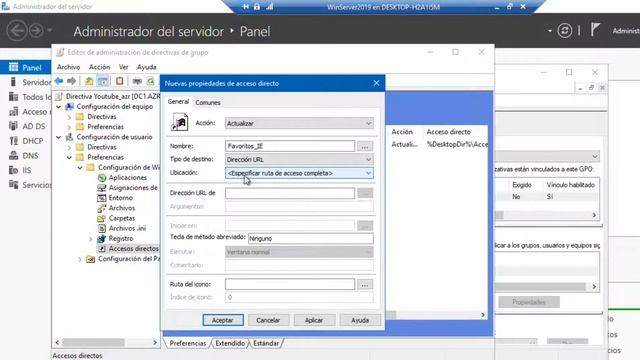
Task: Click the Forward arrow in Group Policy editor toolbar
Action: tap(72, 81)
